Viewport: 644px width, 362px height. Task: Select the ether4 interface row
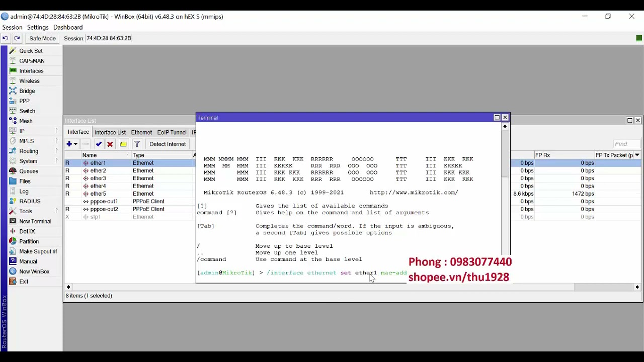click(x=129, y=186)
